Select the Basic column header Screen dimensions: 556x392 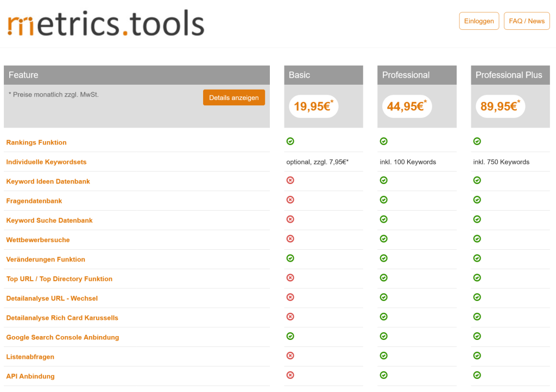pos(324,75)
